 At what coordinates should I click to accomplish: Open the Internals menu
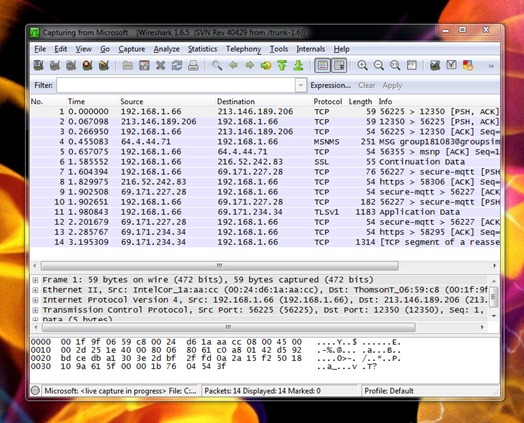pyautogui.click(x=310, y=49)
